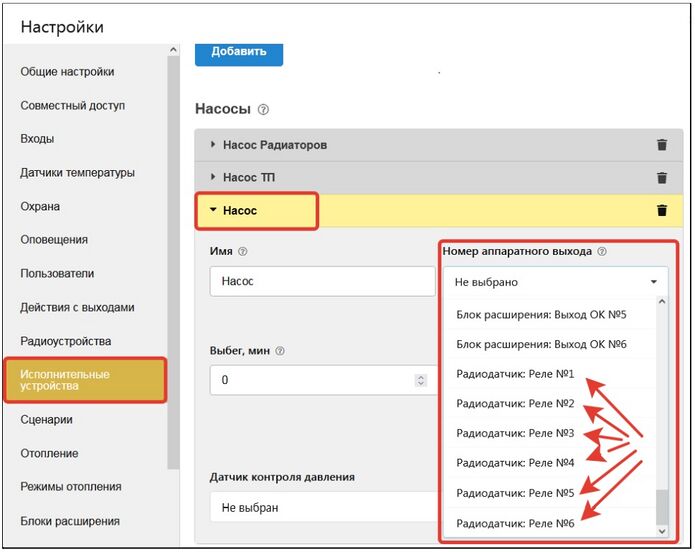Show help tooltip for Имя field
695x552 pixels.
coord(243,252)
